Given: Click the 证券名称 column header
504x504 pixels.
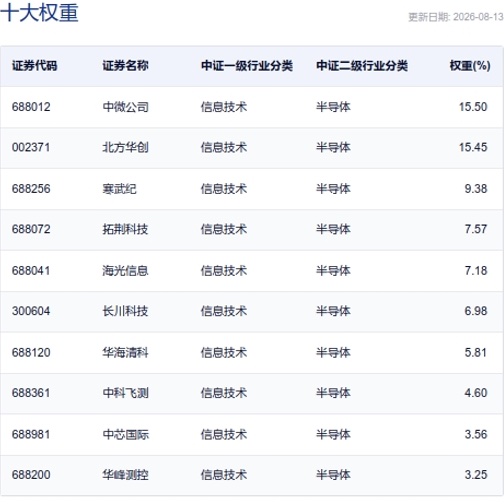Looking at the screenshot, I should (125, 66).
